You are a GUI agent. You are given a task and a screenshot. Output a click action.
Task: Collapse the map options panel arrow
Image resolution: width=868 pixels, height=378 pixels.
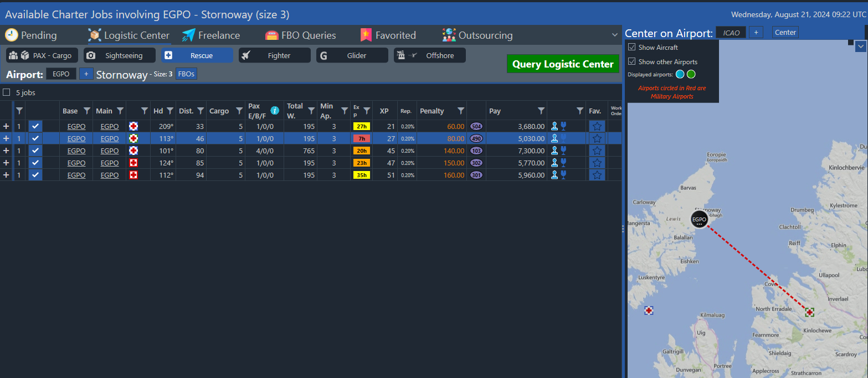coord(860,47)
